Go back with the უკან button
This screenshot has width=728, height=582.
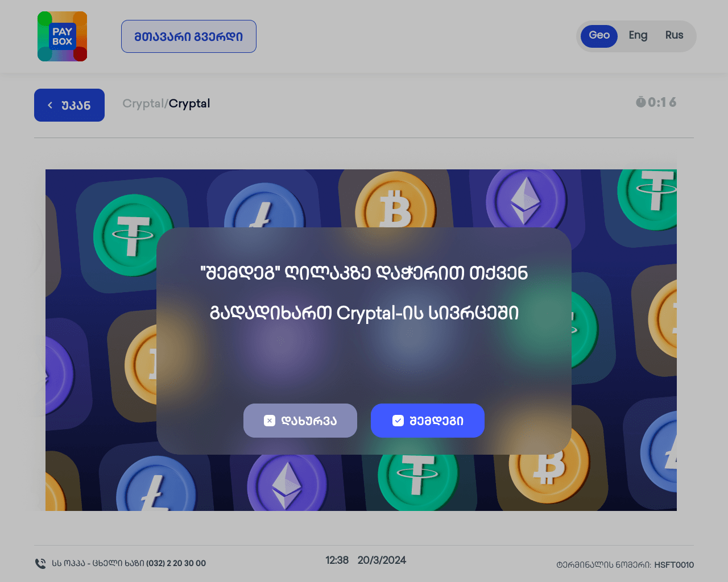69,105
